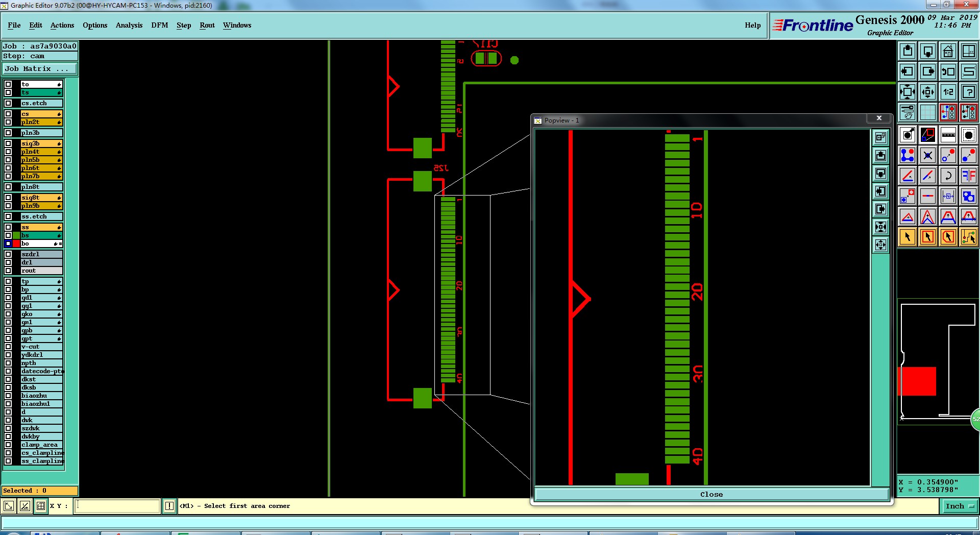
Task: Select the connected blue nodes tool
Action: click(x=908, y=155)
